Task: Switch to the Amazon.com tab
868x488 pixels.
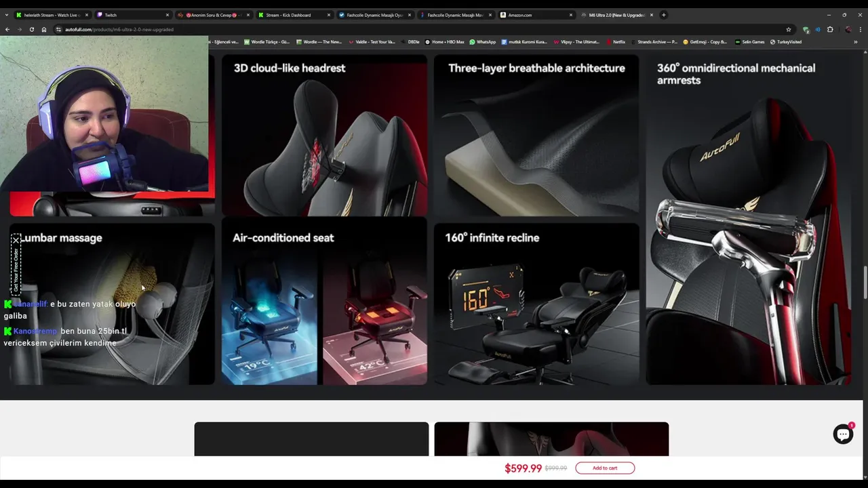Action: click(x=536, y=15)
